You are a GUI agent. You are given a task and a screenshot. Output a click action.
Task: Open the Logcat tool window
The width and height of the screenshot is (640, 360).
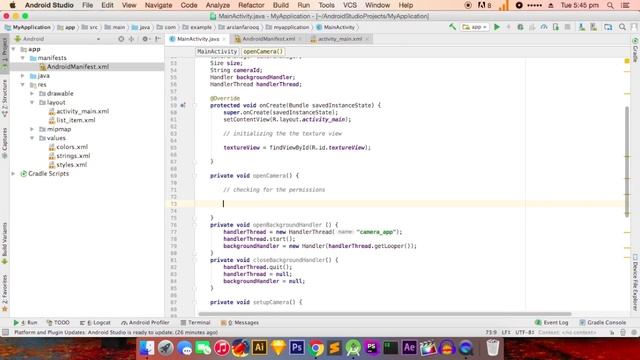coord(95,322)
